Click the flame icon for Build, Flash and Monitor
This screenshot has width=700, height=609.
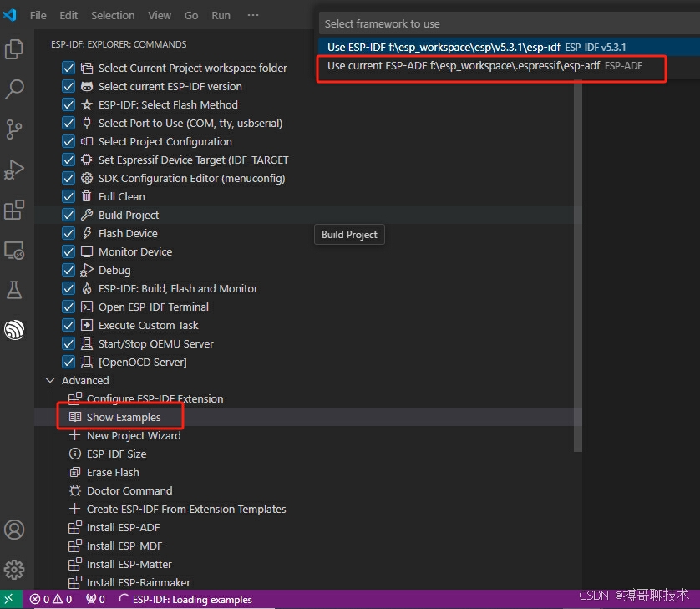87,288
